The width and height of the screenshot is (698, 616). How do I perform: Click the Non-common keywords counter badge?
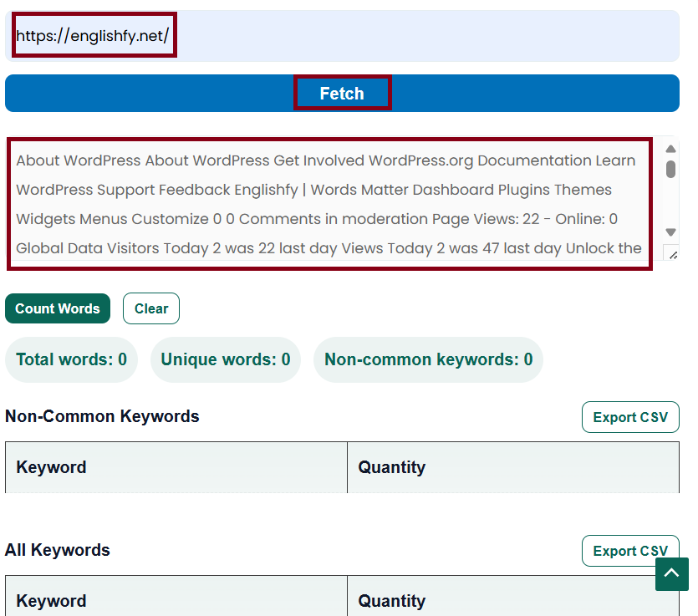pyautogui.click(x=428, y=359)
